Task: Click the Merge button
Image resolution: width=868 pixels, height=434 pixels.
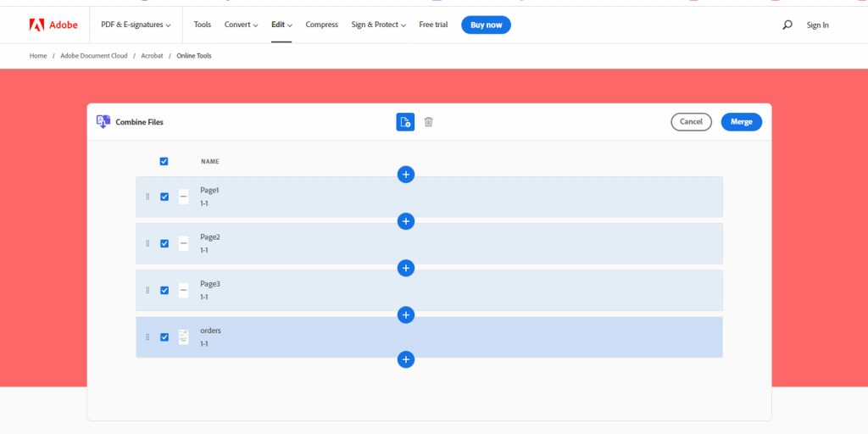Action: [741, 122]
